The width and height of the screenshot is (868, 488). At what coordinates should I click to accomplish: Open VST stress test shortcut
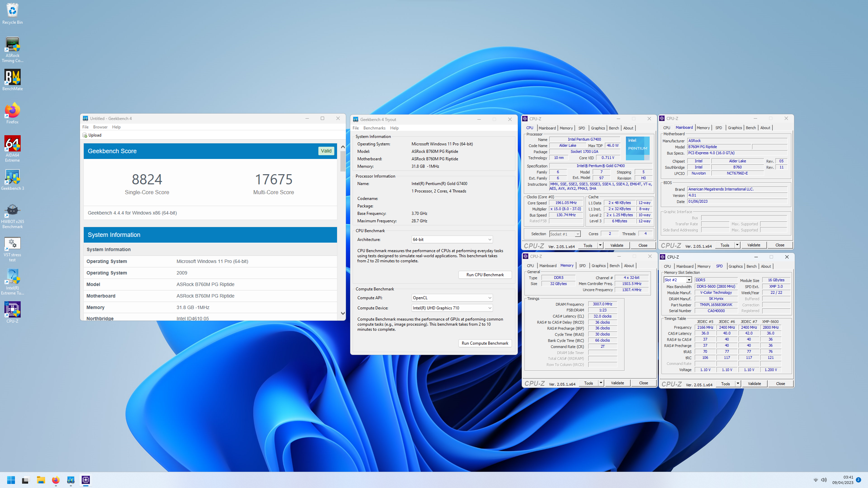(x=13, y=248)
